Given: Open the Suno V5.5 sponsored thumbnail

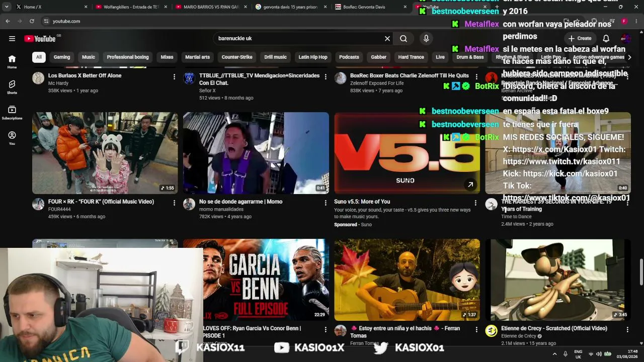Looking at the screenshot, I should (x=407, y=153).
